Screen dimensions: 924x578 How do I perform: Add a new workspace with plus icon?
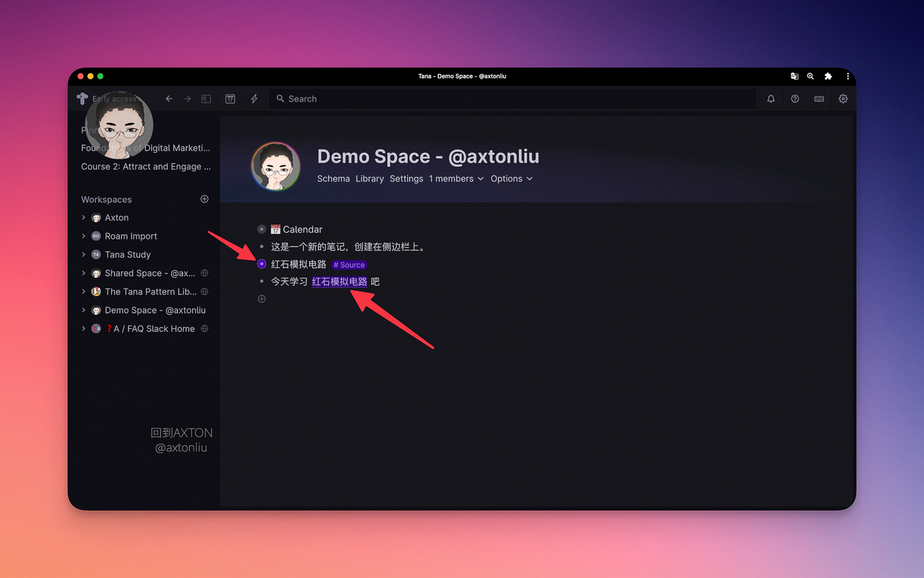coord(204,199)
